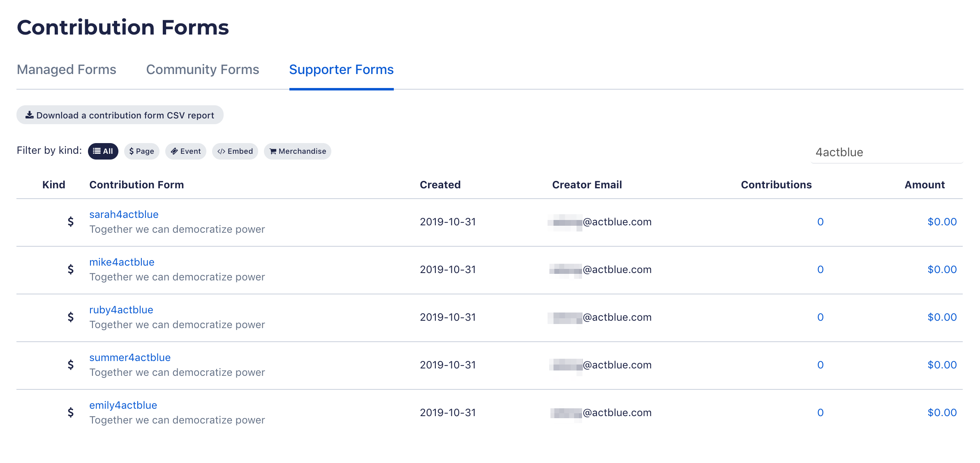Click dollar kind icon for emily4actblue
The image size is (980, 463).
71,413
